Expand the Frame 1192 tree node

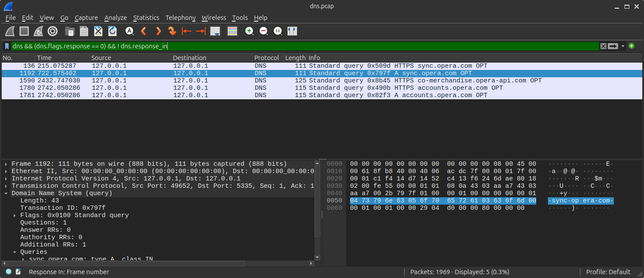tap(6, 164)
